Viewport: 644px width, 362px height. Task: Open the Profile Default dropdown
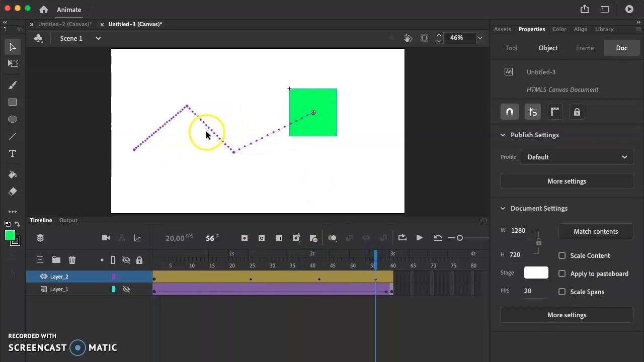577,157
